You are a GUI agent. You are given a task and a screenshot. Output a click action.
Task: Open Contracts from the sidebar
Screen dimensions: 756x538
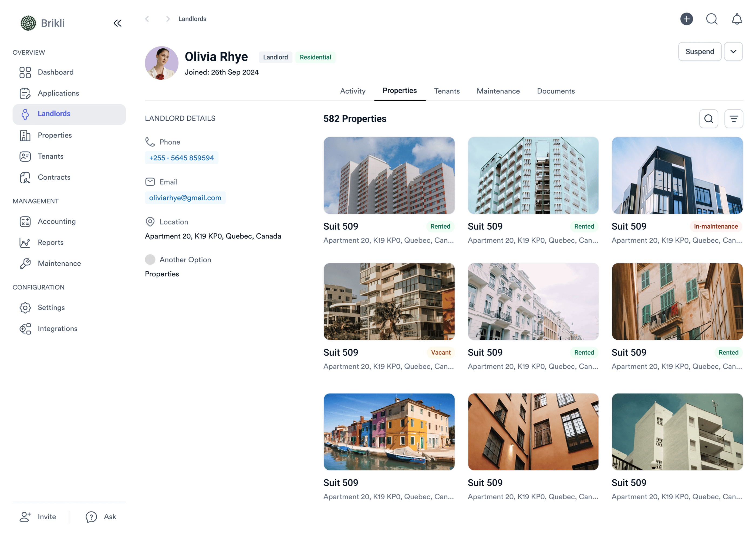(x=54, y=177)
